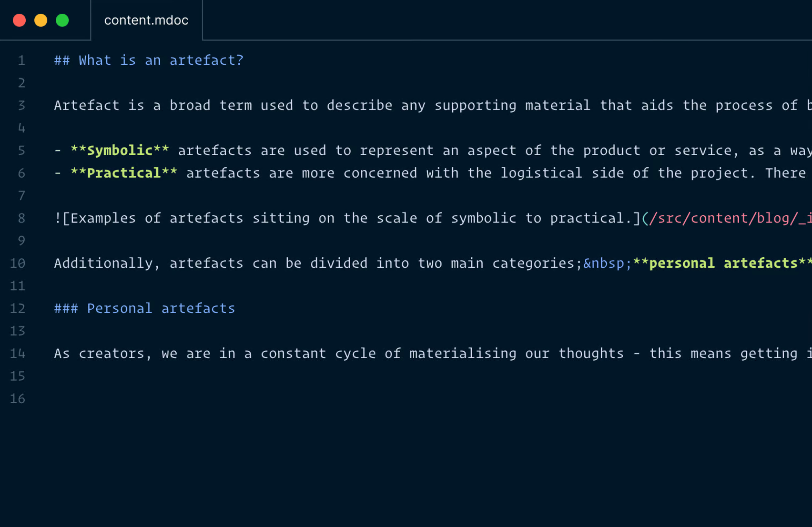Screen dimensions: 812x527
Task: Click the blue &nbsp; entity on line 10
Action: pyautogui.click(x=607, y=263)
